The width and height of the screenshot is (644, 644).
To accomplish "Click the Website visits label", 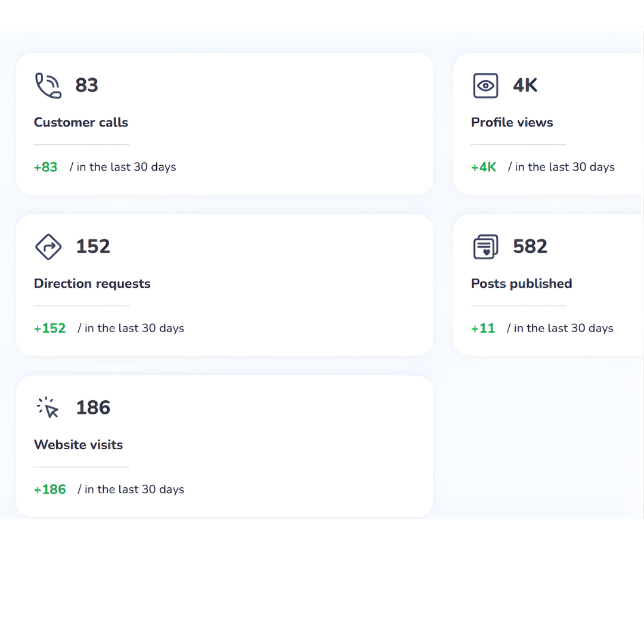I will 79,445.
